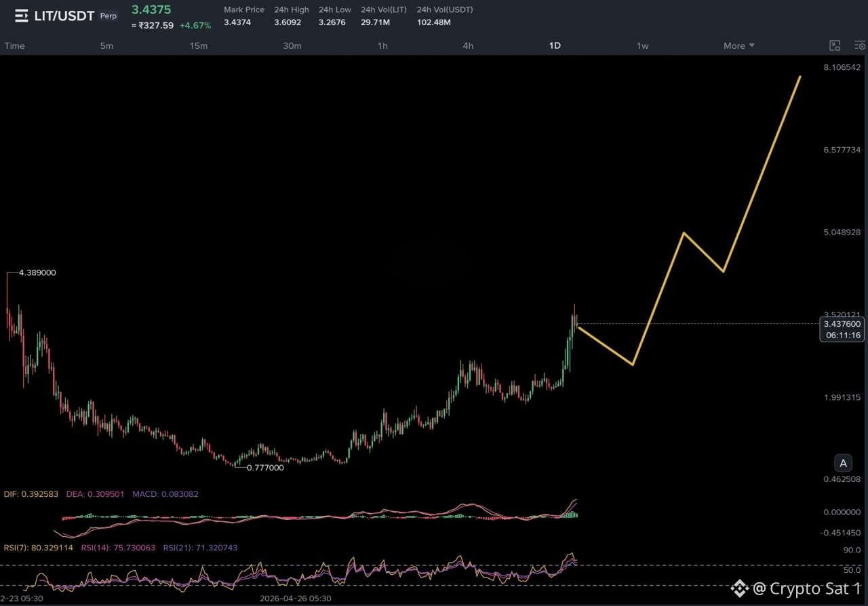Expand the More timeframes dropdown
Image resolution: width=868 pixels, height=606 pixels.
click(739, 45)
